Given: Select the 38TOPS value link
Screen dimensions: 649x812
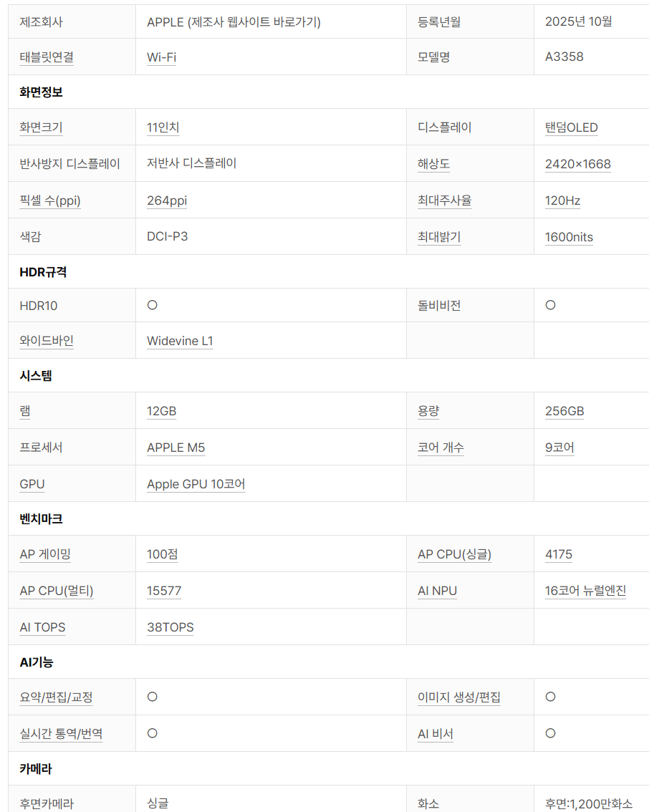Looking at the screenshot, I should pos(170,627).
